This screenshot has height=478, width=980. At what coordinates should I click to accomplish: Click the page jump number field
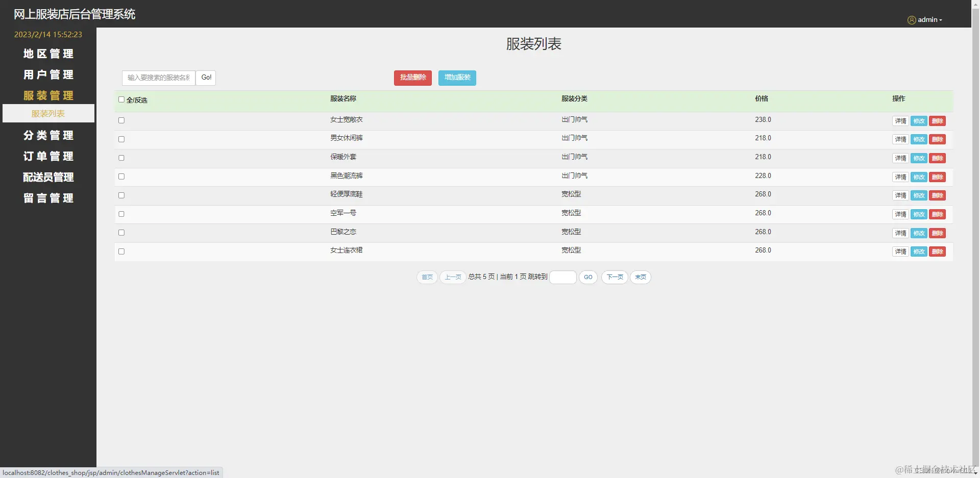(563, 277)
